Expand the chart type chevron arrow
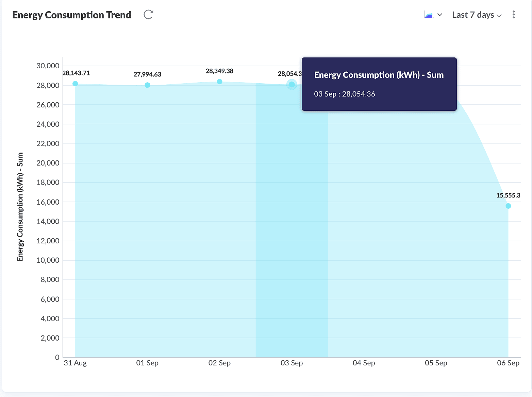 (x=440, y=15)
